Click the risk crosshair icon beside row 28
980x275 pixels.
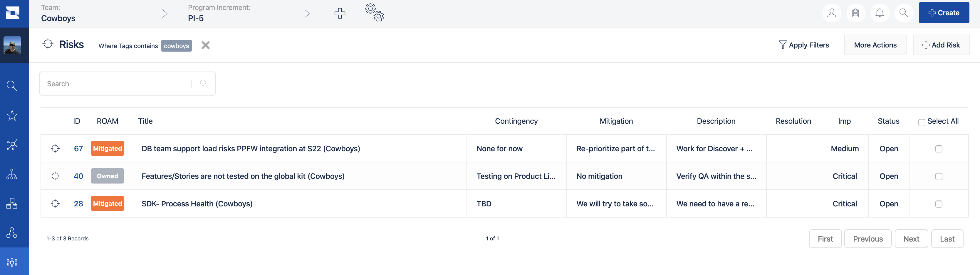[x=55, y=203]
